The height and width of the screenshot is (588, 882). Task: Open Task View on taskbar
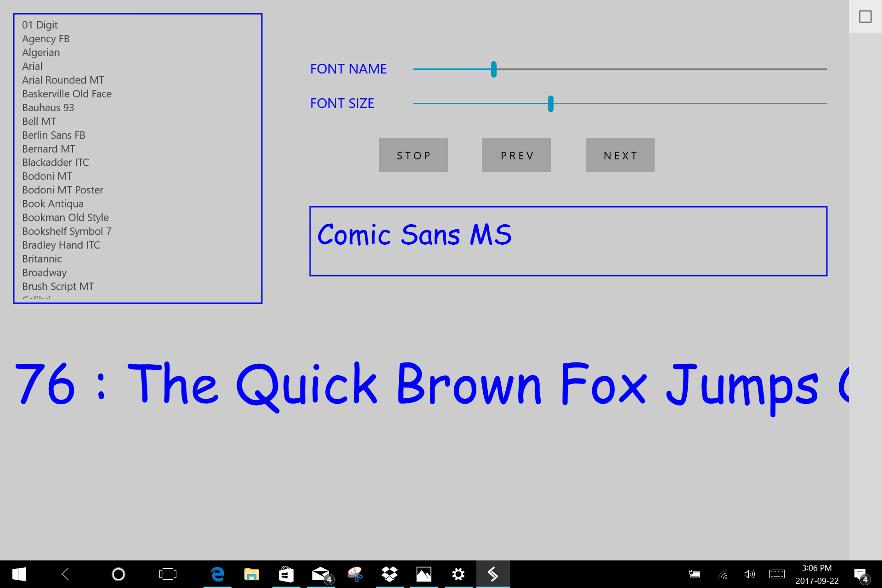pos(168,574)
